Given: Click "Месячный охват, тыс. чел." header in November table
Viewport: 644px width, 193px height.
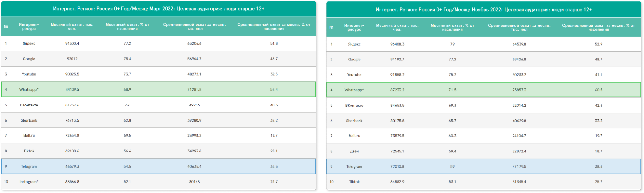Looking at the screenshot, I should [x=397, y=27].
